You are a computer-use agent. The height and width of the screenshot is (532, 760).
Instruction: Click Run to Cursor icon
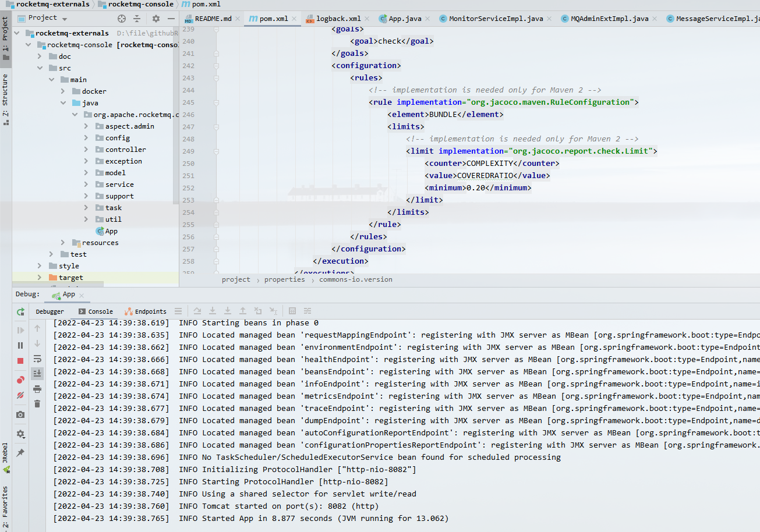(x=273, y=311)
